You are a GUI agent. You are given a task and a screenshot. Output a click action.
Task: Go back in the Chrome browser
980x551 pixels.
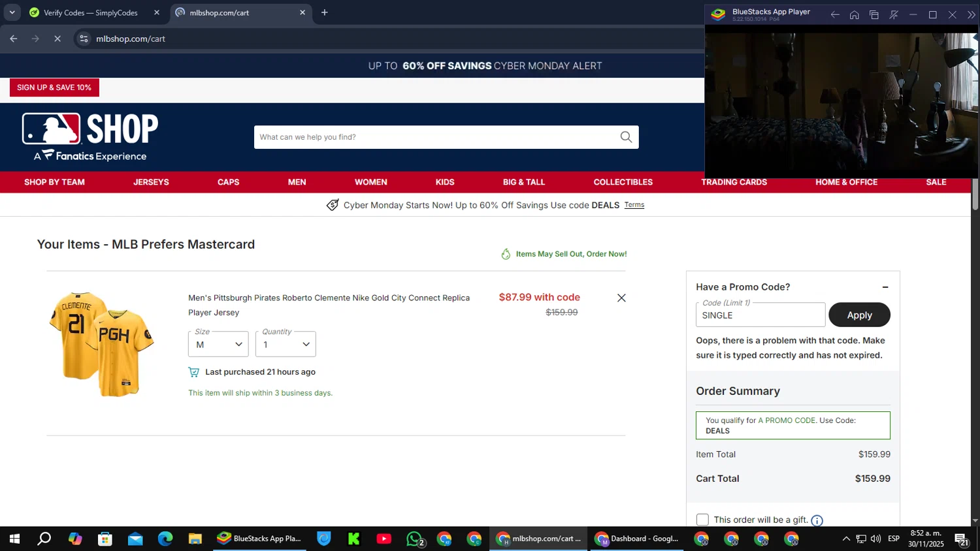click(x=14, y=39)
